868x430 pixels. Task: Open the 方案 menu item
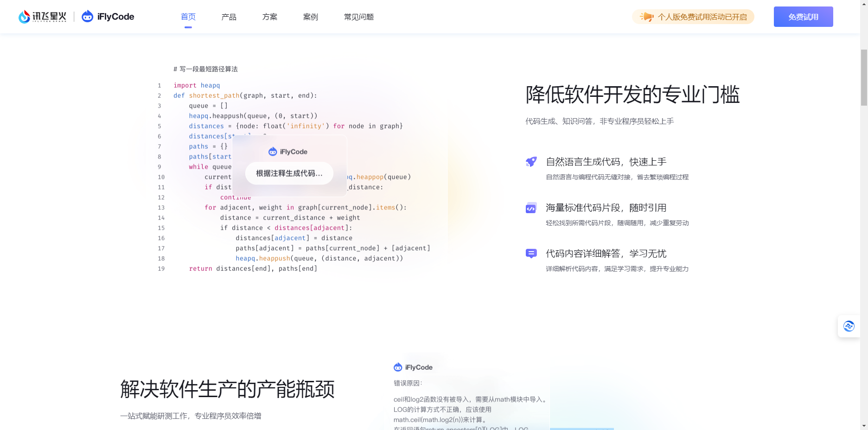(269, 17)
